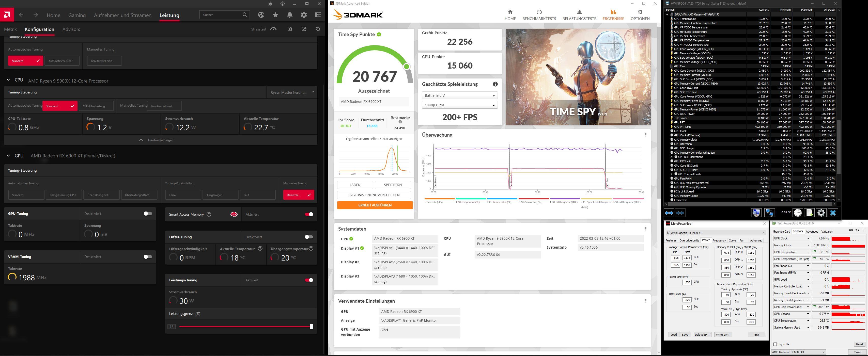The image size is (868, 356).
Task: Open the Battlefield V game dropdown
Action: point(460,96)
